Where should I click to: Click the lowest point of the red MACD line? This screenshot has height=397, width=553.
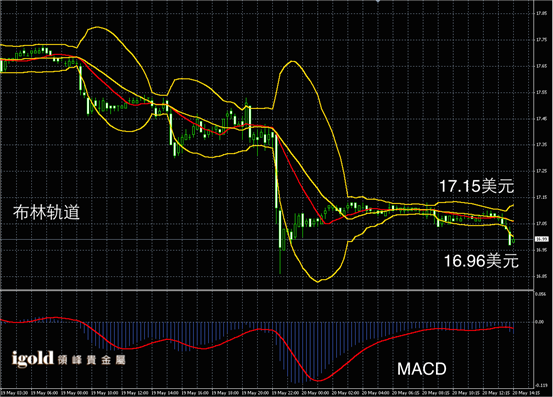(318, 381)
